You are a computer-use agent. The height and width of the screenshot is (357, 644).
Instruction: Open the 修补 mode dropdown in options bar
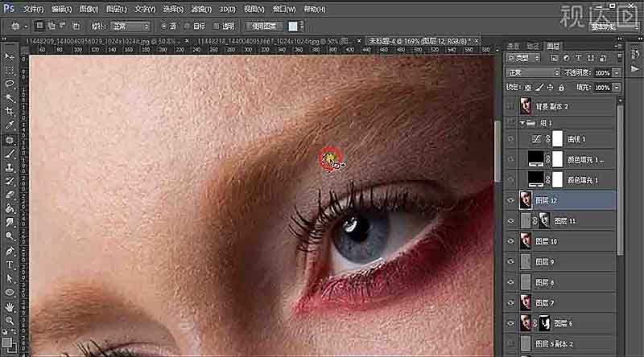point(130,27)
